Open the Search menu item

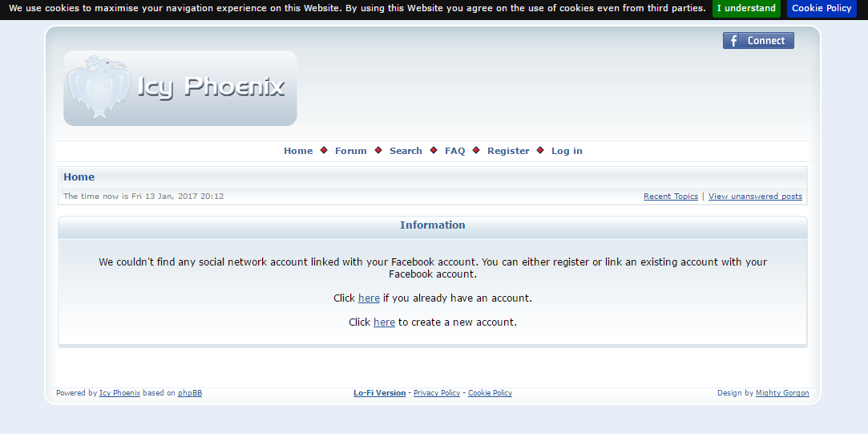pos(406,151)
